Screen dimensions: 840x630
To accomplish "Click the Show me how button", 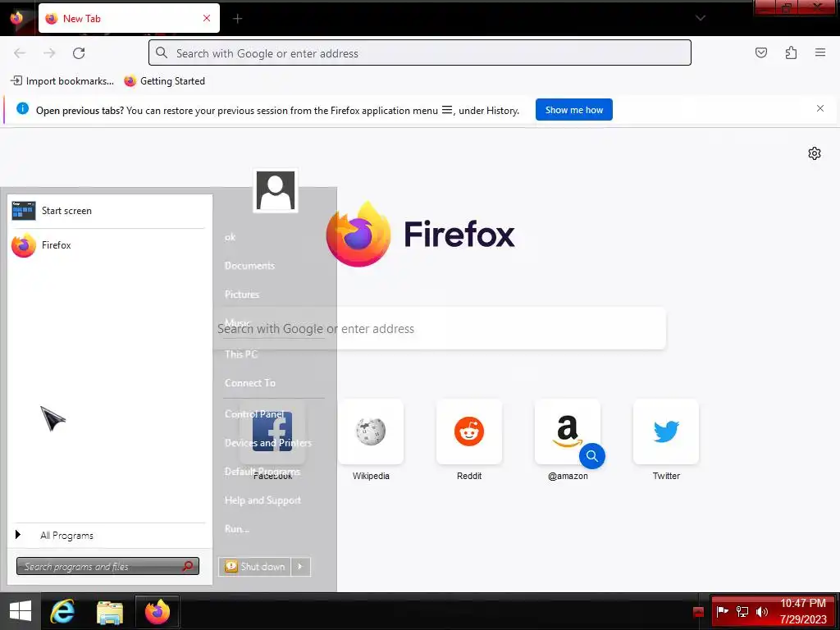I will click(x=573, y=110).
